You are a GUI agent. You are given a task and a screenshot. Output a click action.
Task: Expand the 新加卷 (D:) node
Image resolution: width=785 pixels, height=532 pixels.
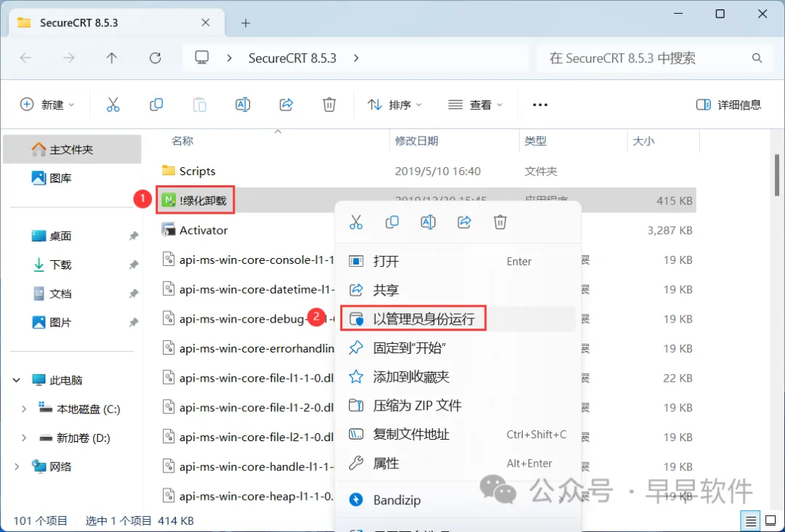(23, 438)
